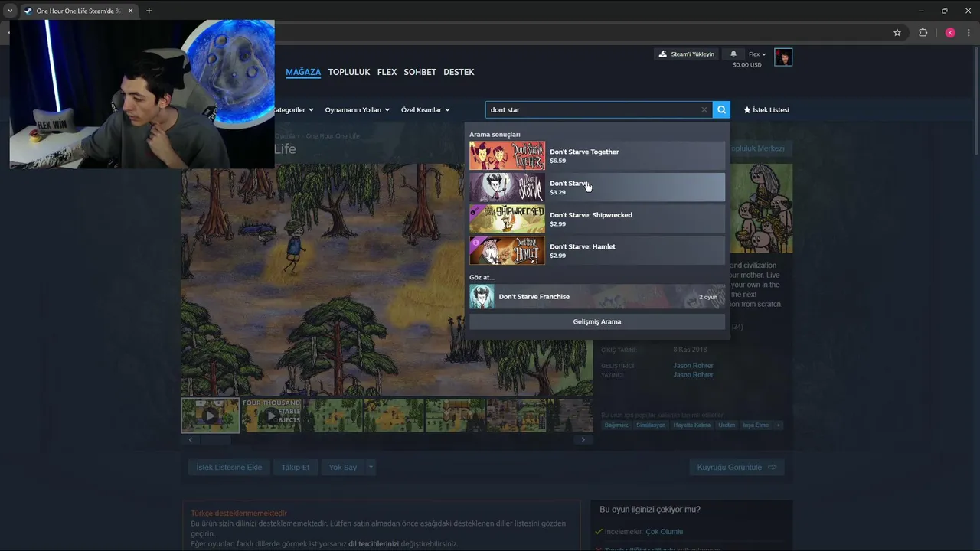Viewport: 980px width, 551px height.
Task: Expand the Yok Say dropdown arrow
Action: point(371,467)
